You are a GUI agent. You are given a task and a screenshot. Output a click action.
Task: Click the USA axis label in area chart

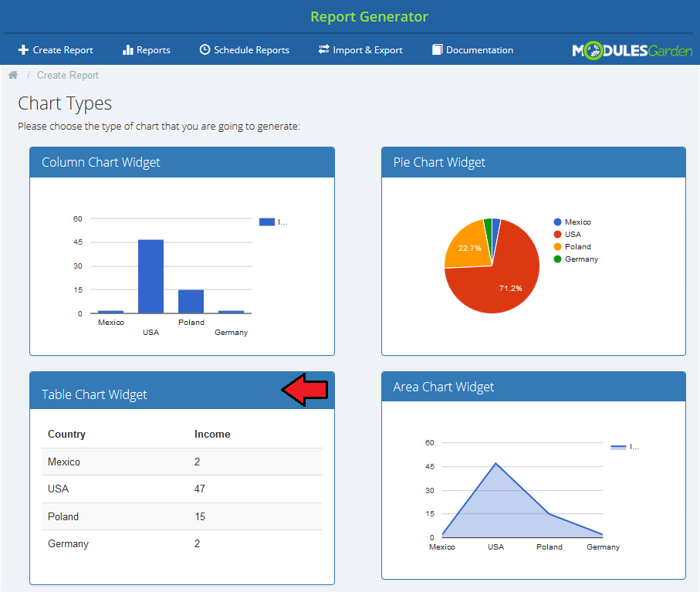pos(495,547)
